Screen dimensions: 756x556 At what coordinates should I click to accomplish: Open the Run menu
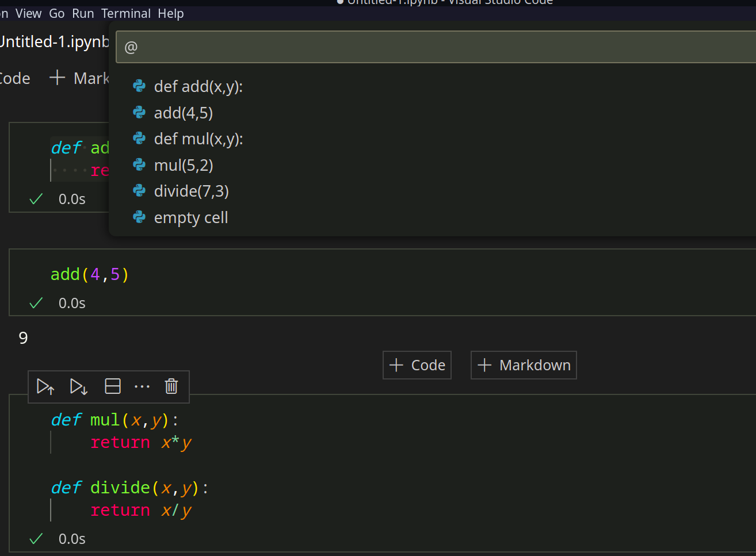(83, 13)
